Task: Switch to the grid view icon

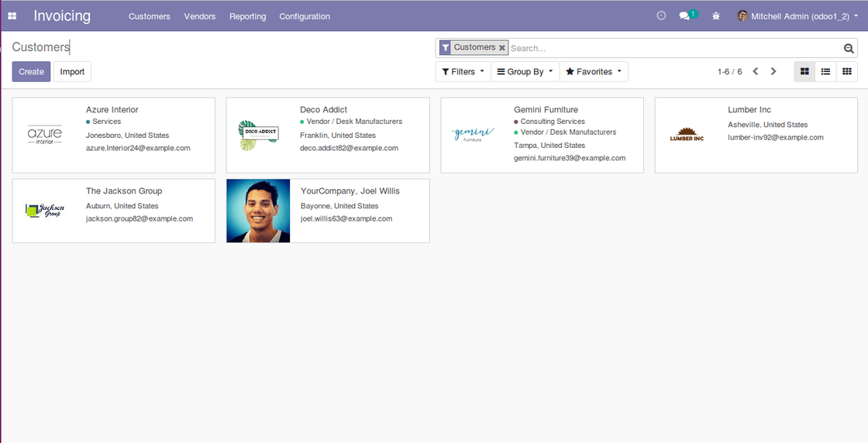Action: 846,71
